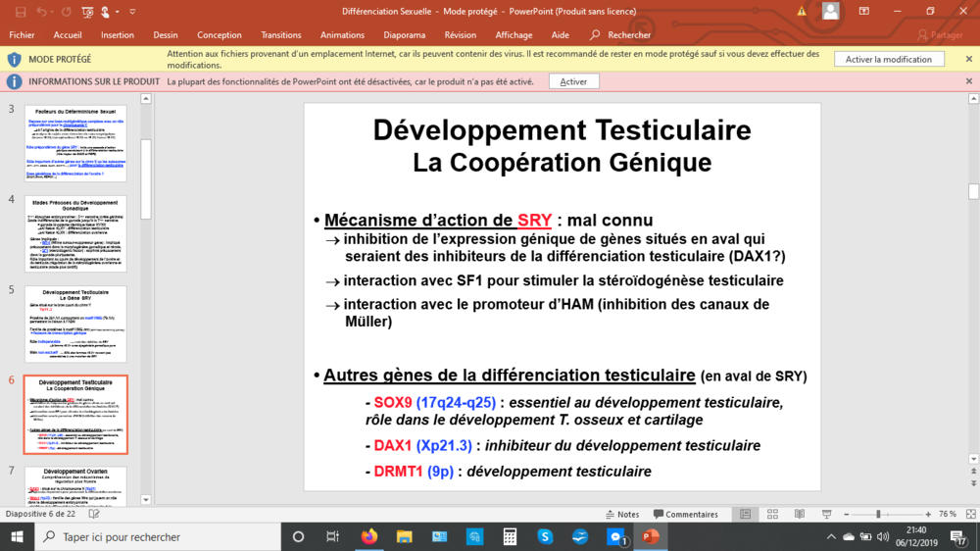
Task: Adjust the zoom slider handle
Action: 878,514
